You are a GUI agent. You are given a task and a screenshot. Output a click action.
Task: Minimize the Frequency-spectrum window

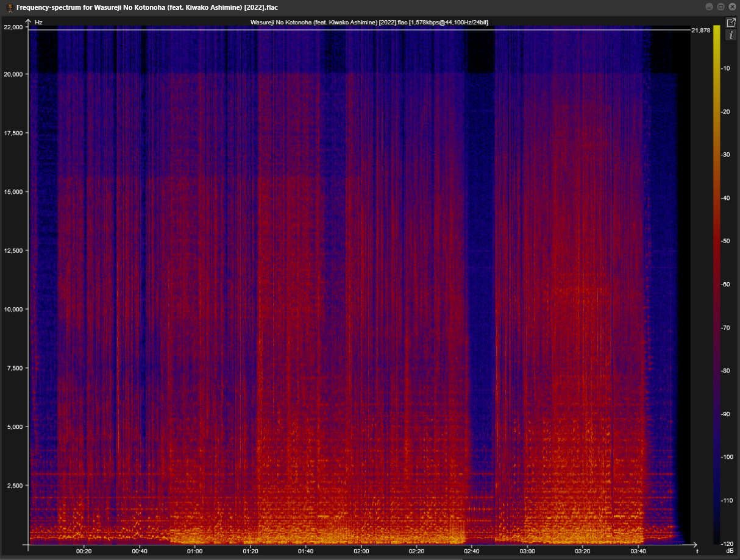(709, 7)
